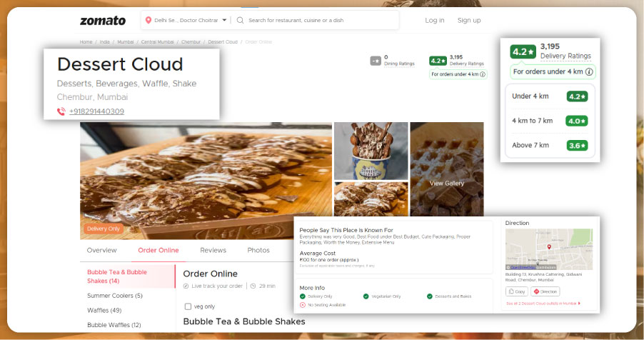This screenshot has width=644, height=340.
Task: Toggle the veg only checkbox
Action: pyautogui.click(x=188, y=306)
